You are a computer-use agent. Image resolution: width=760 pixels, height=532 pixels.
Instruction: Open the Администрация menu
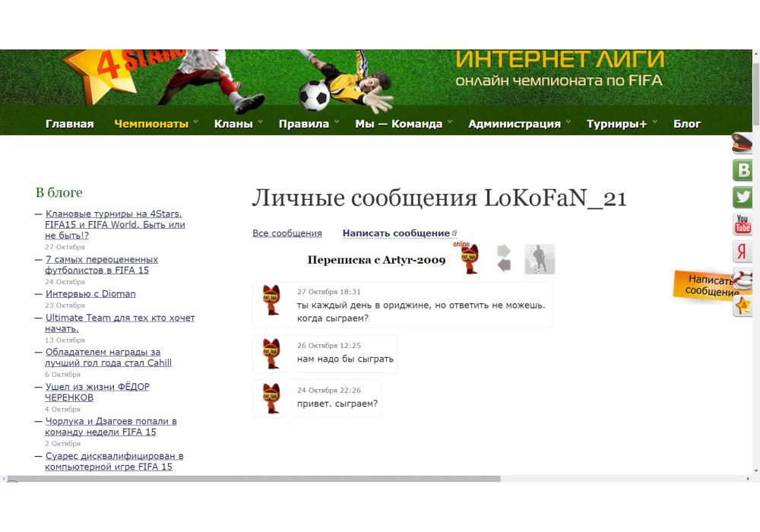tap(515, 124)
